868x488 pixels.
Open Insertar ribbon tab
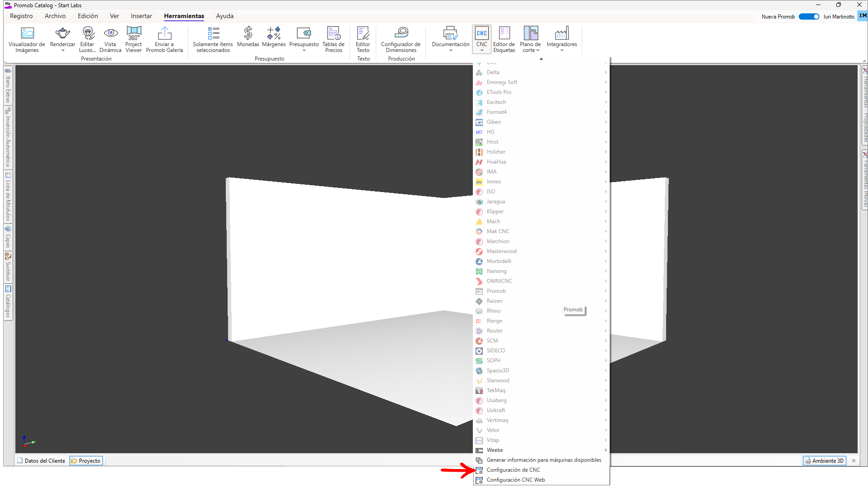pos(141,16)
